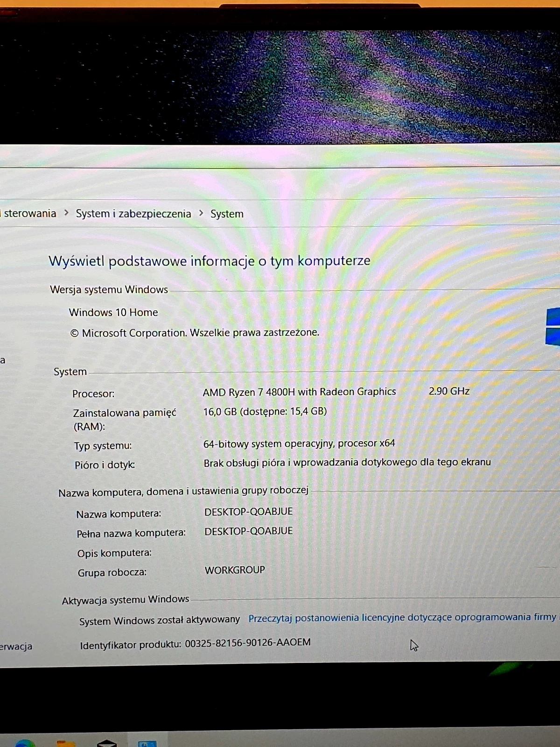Click the 'Procesor:' label
Image resolution: width=560 pixels, height=747 pixels.
pyautogui.click(x=93, y=394)
